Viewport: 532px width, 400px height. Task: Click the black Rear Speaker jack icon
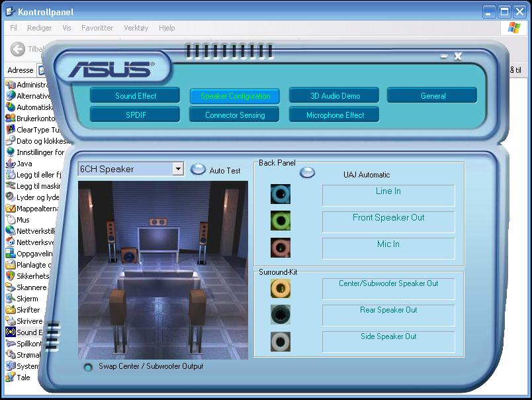(x=281, y=315)
